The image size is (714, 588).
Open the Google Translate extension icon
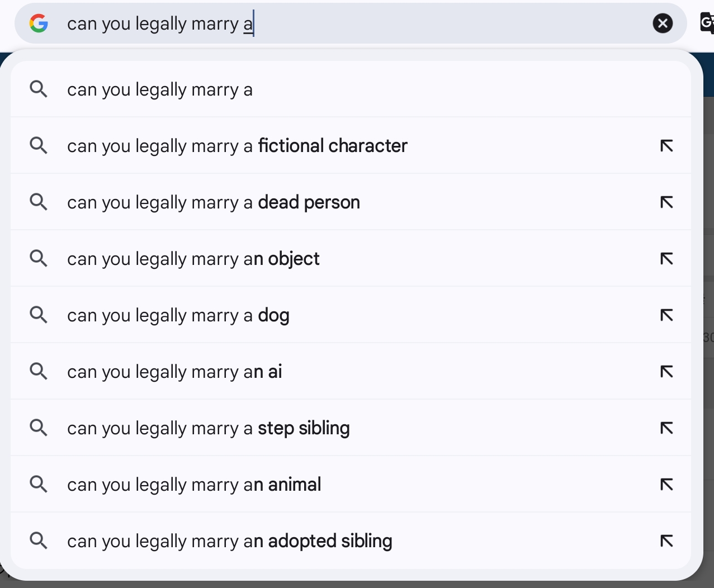(707, 23)
